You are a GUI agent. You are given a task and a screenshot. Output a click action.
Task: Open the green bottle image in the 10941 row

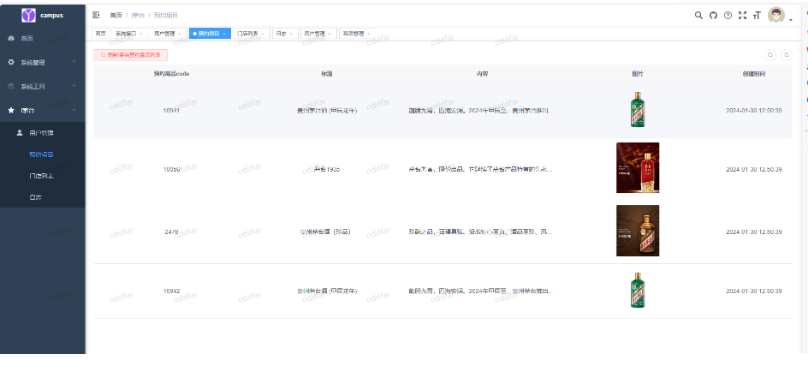coord(637,110)
